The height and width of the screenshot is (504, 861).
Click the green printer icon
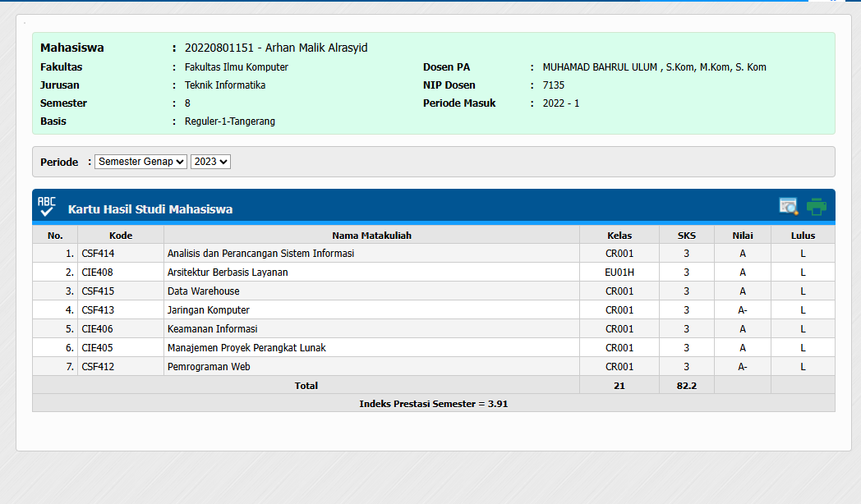[x=816, y=207]
